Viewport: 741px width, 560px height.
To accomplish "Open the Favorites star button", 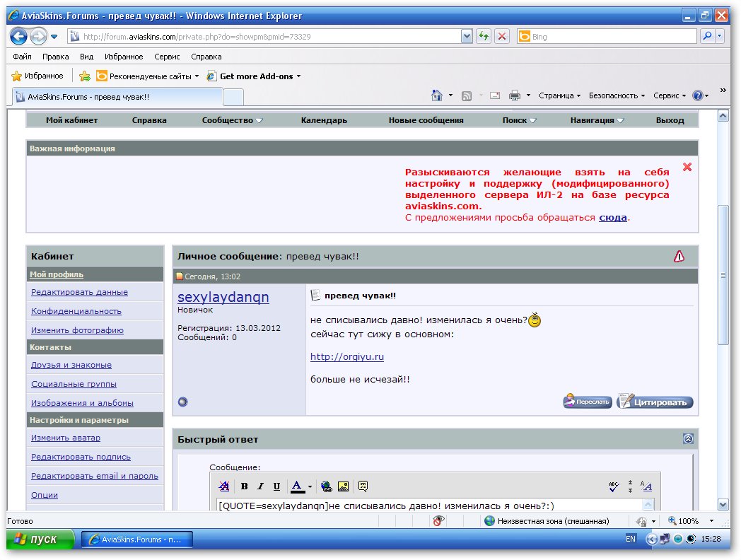I will click(x=37, y=76).
